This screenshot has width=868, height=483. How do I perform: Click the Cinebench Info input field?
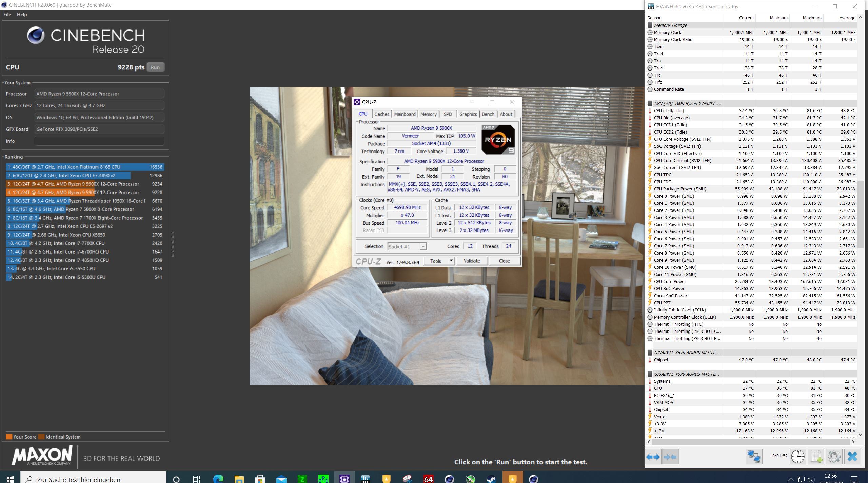pos(99,141)
